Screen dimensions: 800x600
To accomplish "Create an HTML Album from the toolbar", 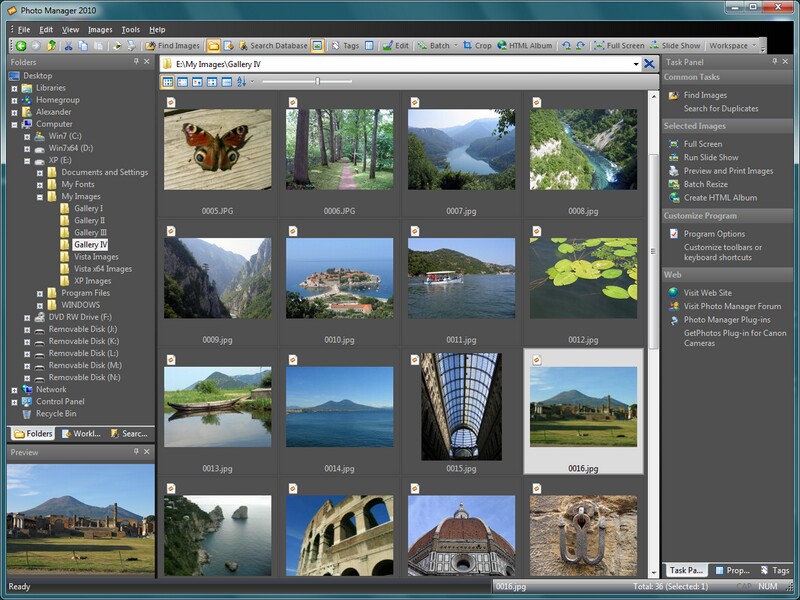I will pos(524,45).
